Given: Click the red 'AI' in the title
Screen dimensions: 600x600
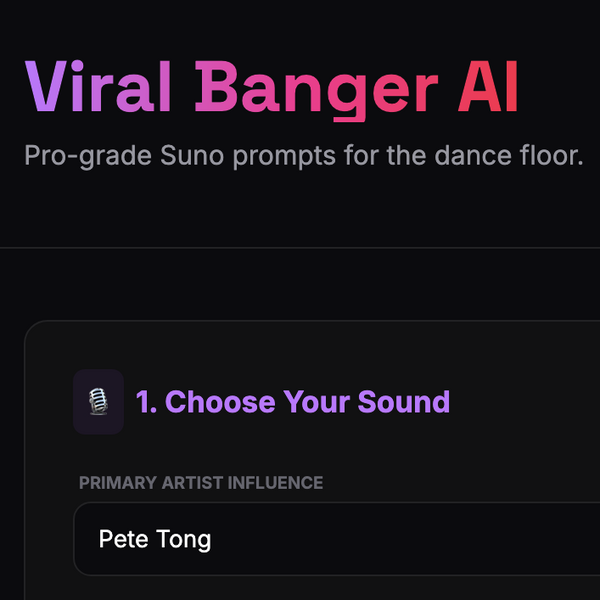Looking at the screenshot, I should pos(489,88).
